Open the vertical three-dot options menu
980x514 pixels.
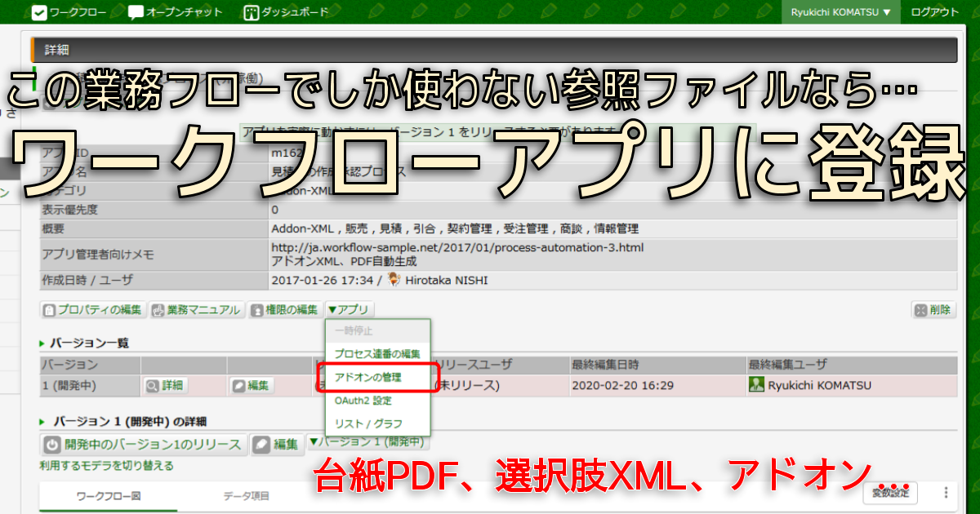946,493
